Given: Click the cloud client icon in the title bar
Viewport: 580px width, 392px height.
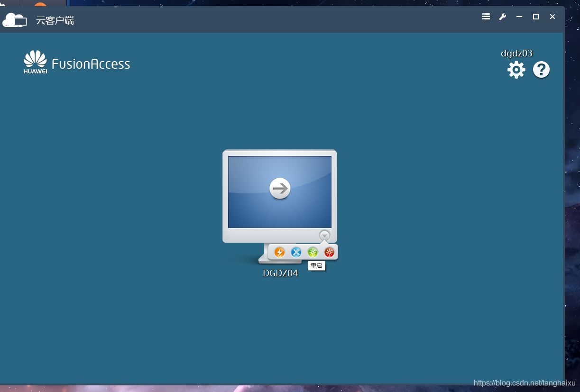Looking at the screenshot, I should [15, 20].
